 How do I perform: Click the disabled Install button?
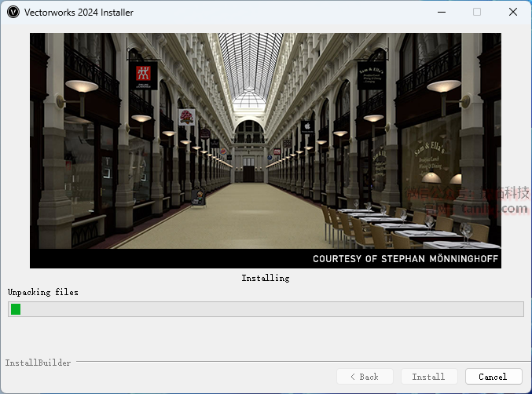(x=428, y=377)
